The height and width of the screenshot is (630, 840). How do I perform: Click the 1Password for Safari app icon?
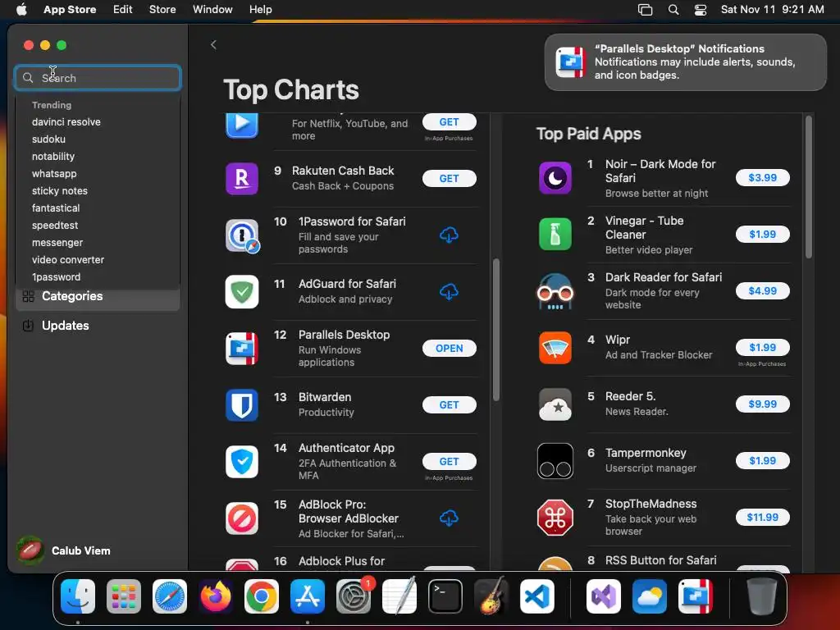click(x=242, y=235)
